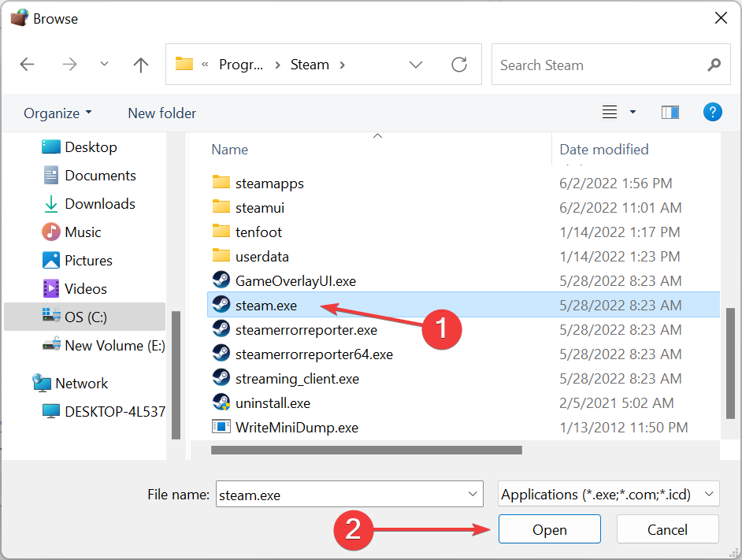
Task: Click the file list vertical scrollbar
Action: (730, 363)
